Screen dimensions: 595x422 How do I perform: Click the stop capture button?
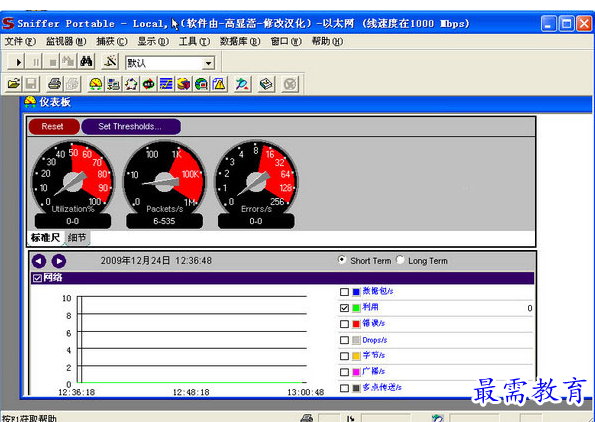(x=52, y=62)
